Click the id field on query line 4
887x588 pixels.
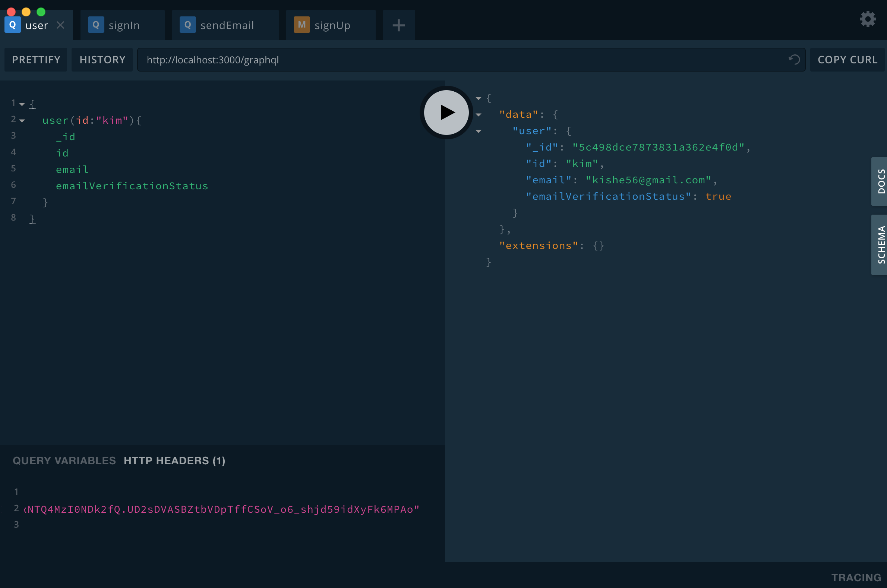coord(62,153)
